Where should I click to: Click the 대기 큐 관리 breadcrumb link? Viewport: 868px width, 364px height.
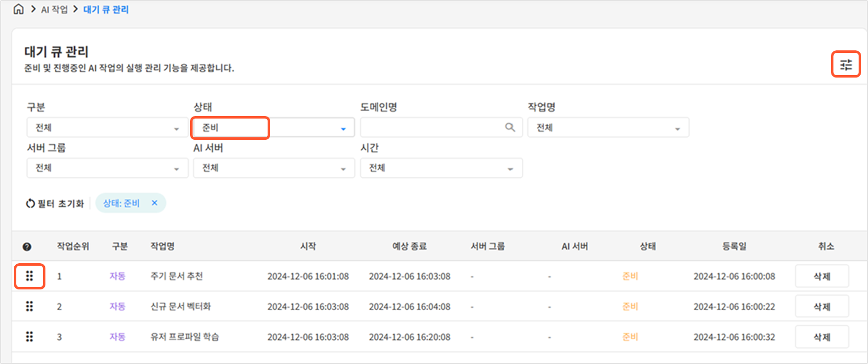(x=106, y=10)
